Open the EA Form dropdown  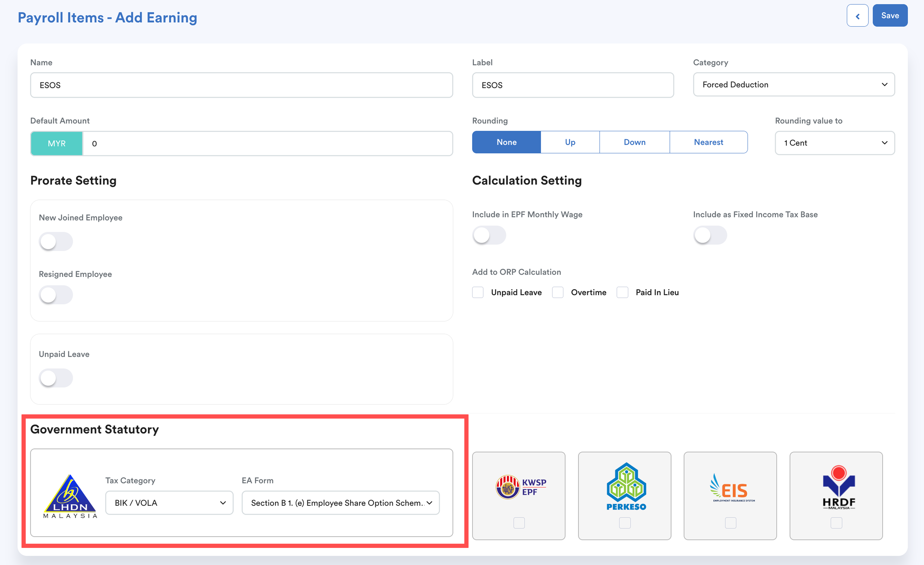(x=341, y=503)
